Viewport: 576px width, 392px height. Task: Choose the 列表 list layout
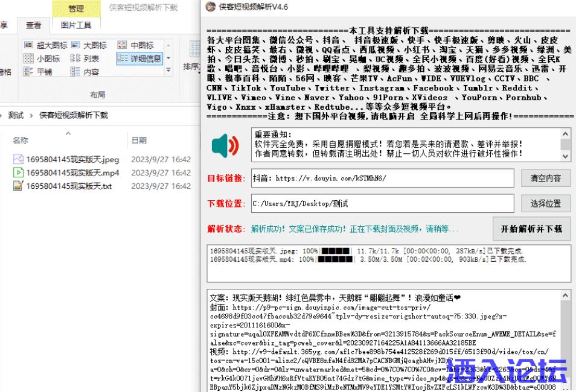point(85,58)
